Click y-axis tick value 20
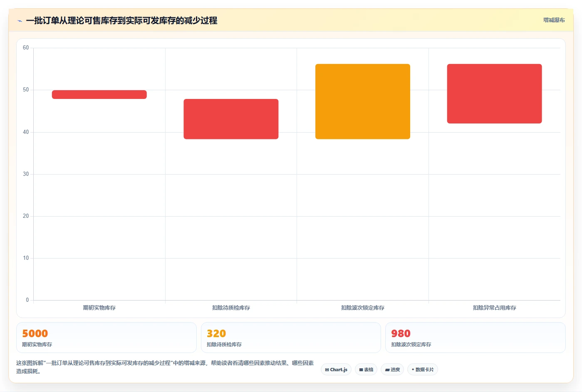 point(26,216)
